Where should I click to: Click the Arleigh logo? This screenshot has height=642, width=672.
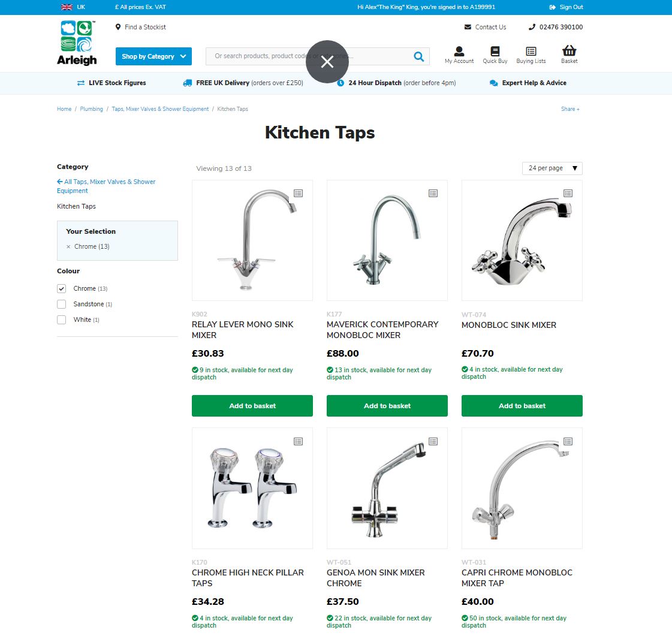pyautogui.click(x=77, y=43)
